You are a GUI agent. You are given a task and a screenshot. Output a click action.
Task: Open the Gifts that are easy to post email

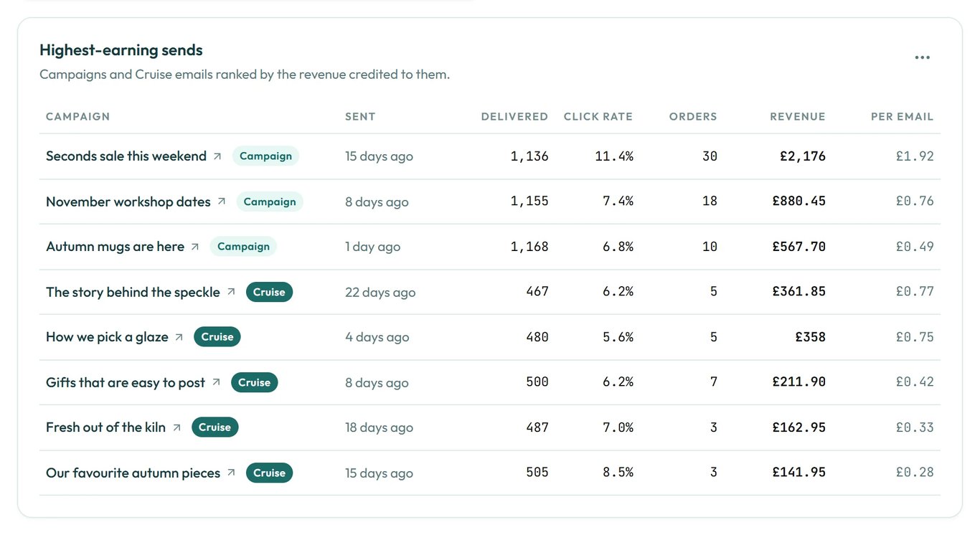[126, 382]
